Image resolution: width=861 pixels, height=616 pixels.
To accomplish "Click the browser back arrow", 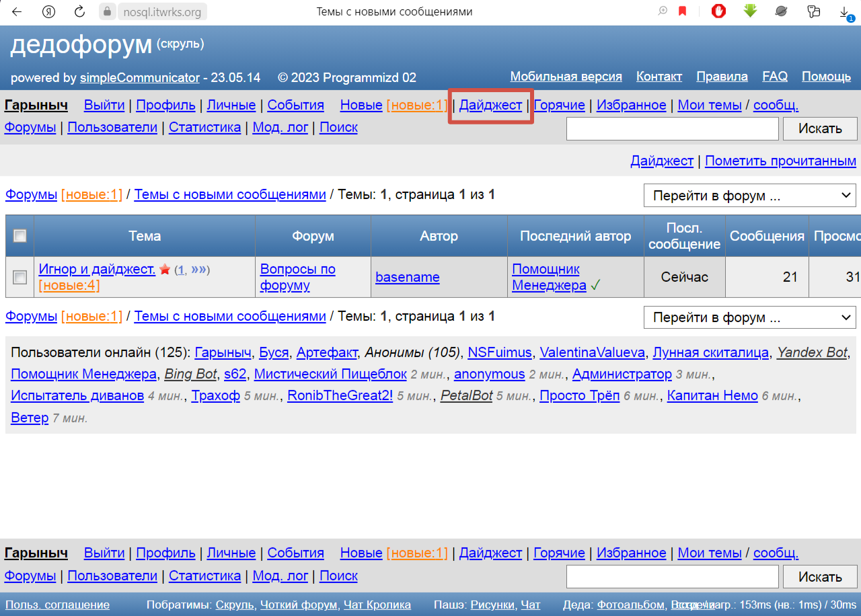I will click(x=17, y=11).
